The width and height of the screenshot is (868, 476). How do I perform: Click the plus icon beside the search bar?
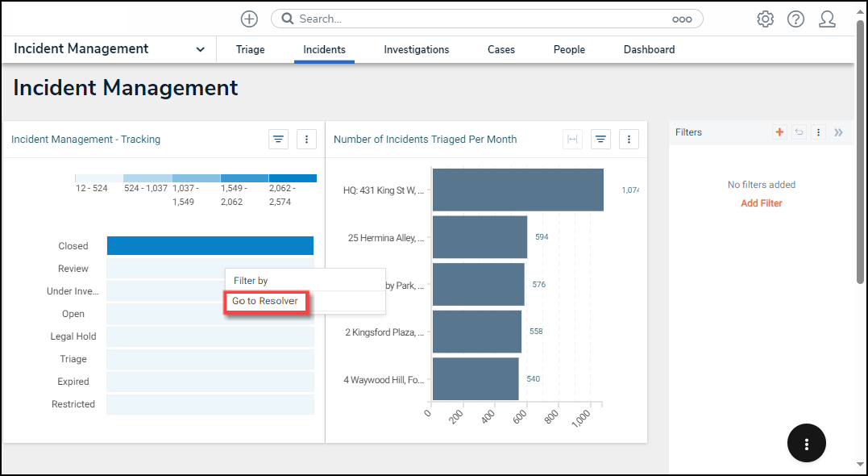click(249, 19)
